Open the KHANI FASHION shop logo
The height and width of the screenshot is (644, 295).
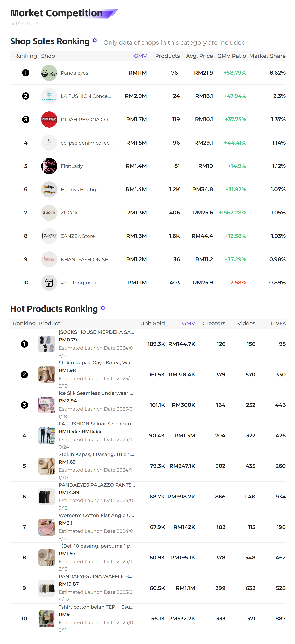pos(49,259)
